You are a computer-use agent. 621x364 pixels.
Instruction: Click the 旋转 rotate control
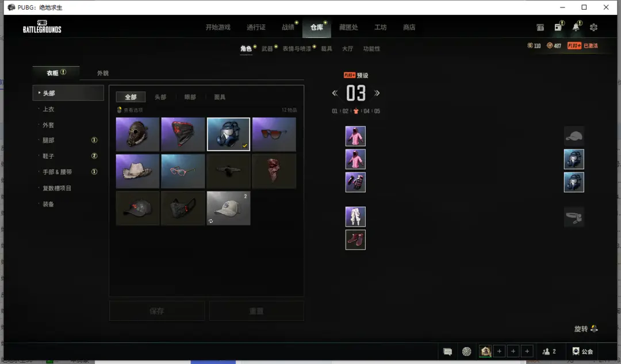(x=586, y=329)
